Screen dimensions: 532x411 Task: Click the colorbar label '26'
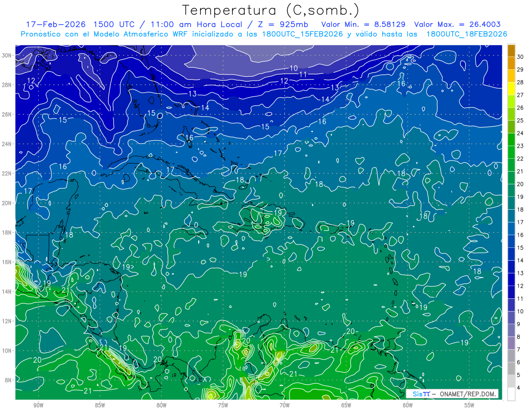520,108
